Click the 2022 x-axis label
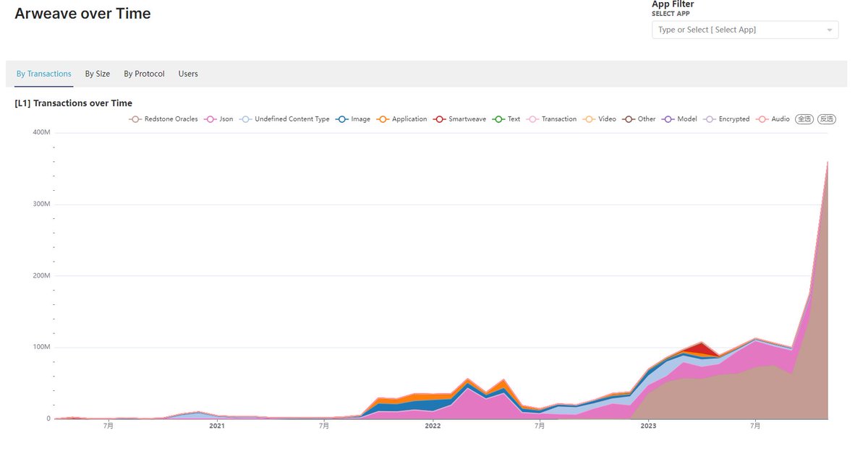868x451 pixels. tap(433, 426)
